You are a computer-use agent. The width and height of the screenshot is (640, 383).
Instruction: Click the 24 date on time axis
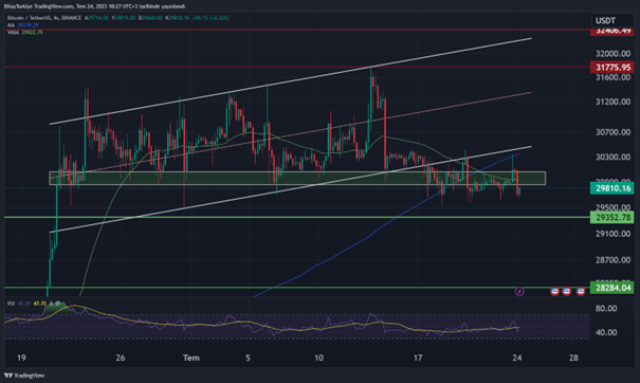coord(517,358)
